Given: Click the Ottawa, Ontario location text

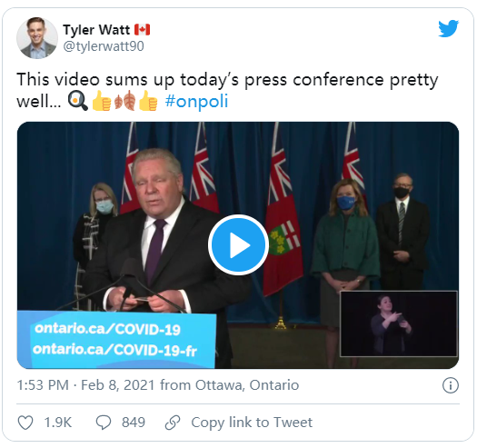Looking at the screenshot, I should click(x=247, y=385).
